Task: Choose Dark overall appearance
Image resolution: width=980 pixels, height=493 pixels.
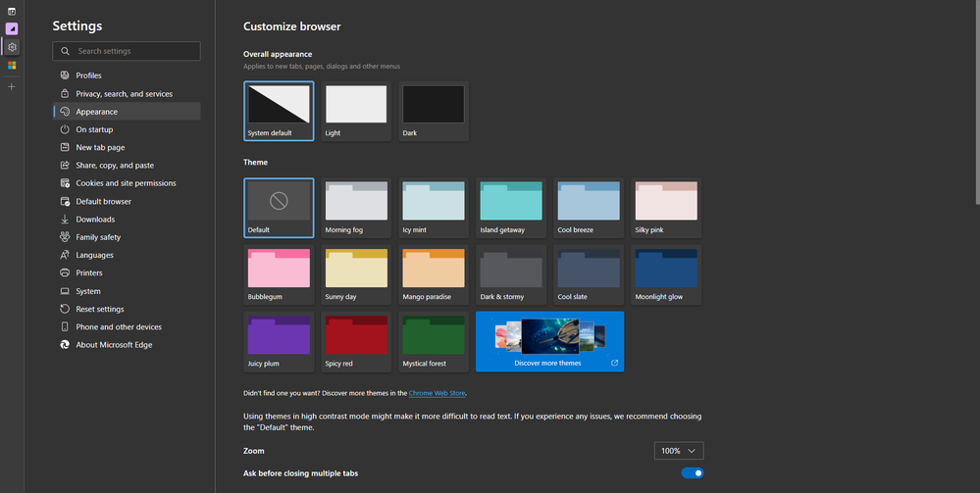Action: pyautogui.click(x=434, y=111)
